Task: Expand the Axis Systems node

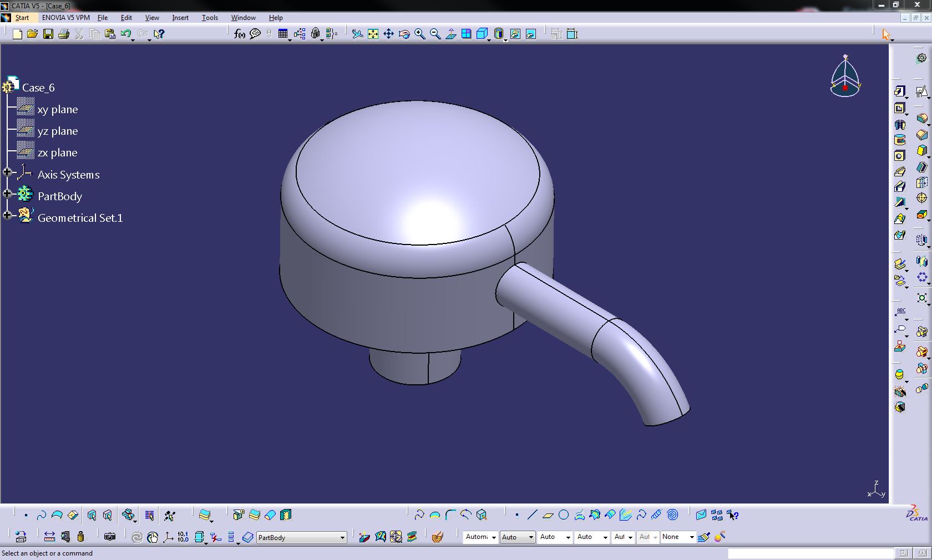Action: (x=7, y=172)
